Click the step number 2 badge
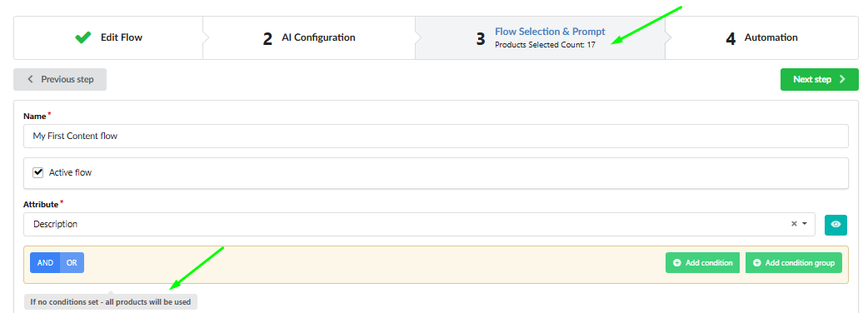Screen dimensions: 868x313 (267, 39)
